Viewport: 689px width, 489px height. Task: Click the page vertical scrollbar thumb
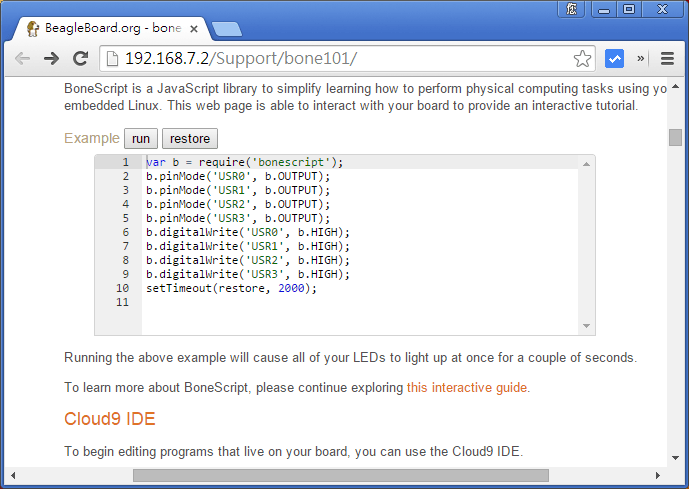[675, 138]
